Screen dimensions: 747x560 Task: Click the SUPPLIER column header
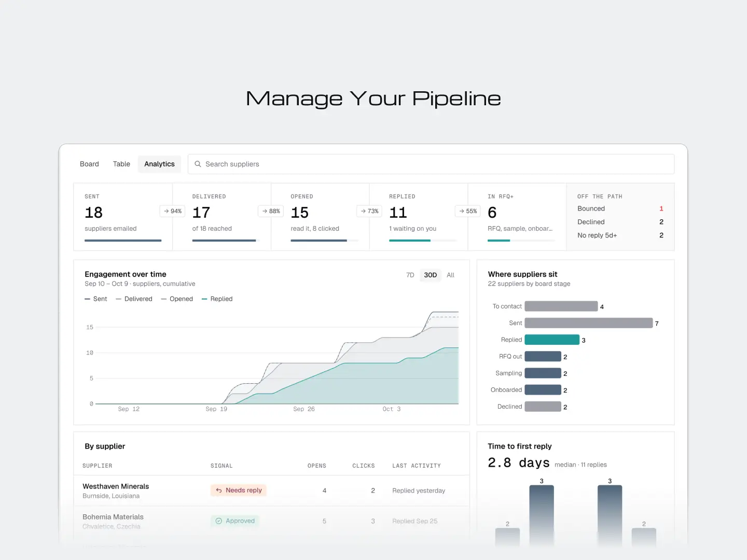[98, 466]
